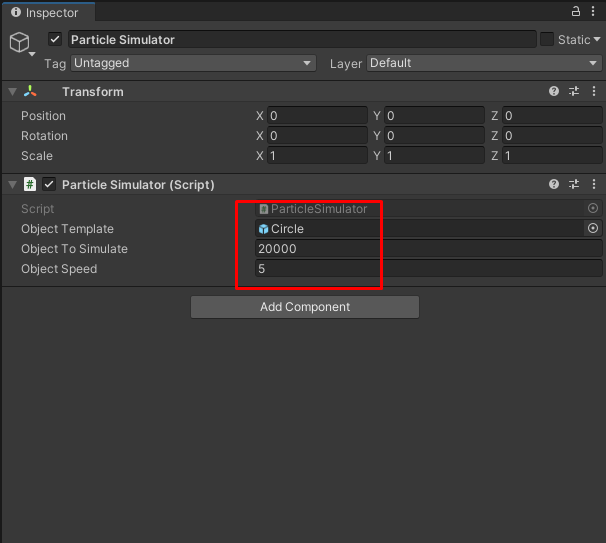606x543 pixels.
Task: Disable the Particle Simulator script checkbox
Action: pyautogui.click(x=49, y=184)
